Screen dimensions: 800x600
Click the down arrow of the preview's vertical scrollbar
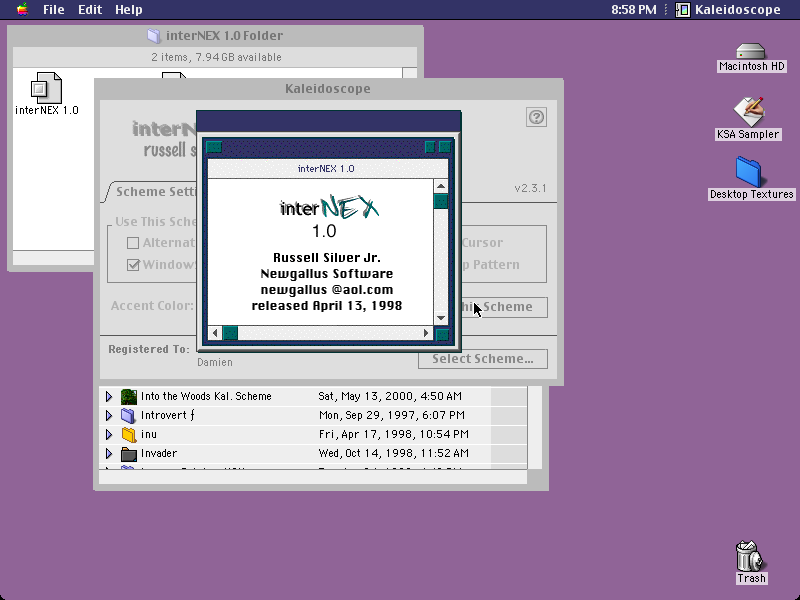pyautogui.click(x=441, y=318)
